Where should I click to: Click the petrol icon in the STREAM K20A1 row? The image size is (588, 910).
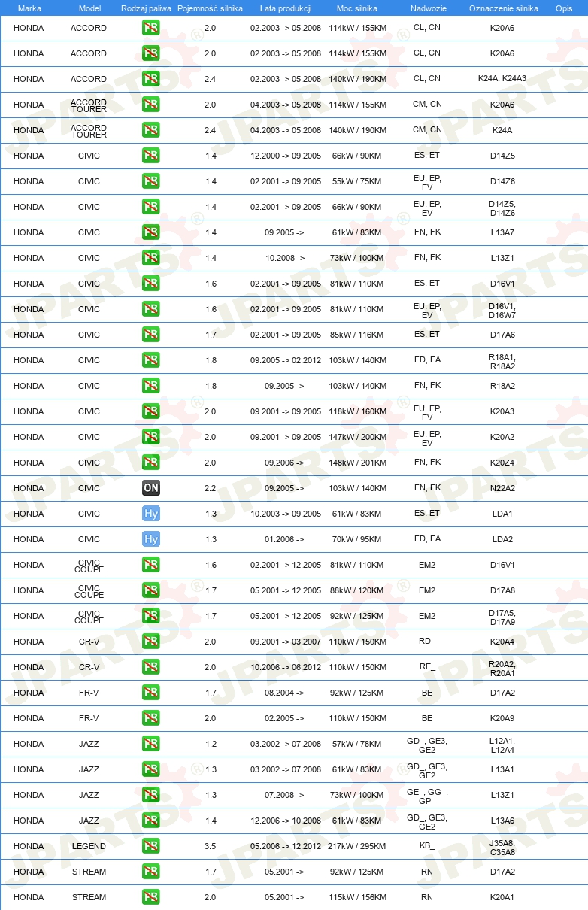[x=151, y=897]
